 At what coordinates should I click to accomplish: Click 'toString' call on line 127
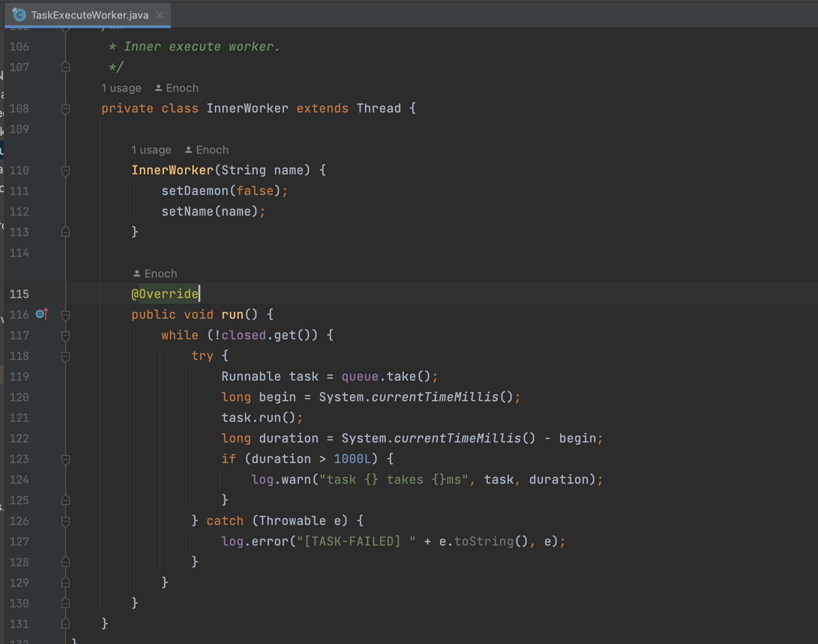point(484,541)
